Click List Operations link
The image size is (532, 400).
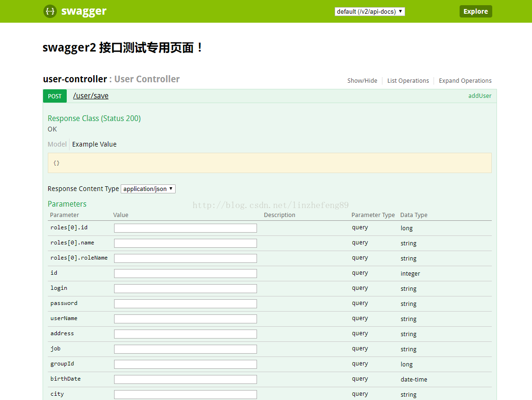(x=408, y=81)
